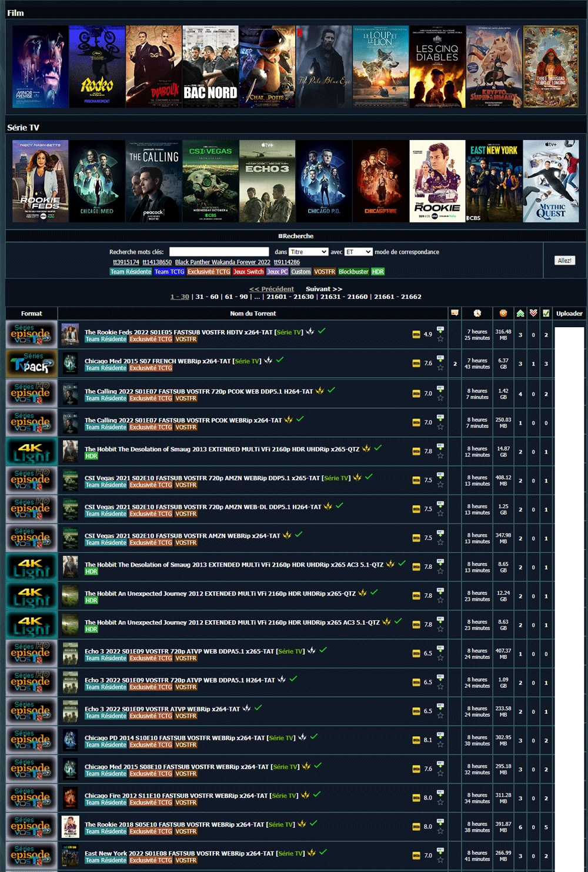The width and height of the screenshot is (588, 872).
Task: Toggle favorite star on Chicago Fire S11E10
Action: click(x=440, y=802)
